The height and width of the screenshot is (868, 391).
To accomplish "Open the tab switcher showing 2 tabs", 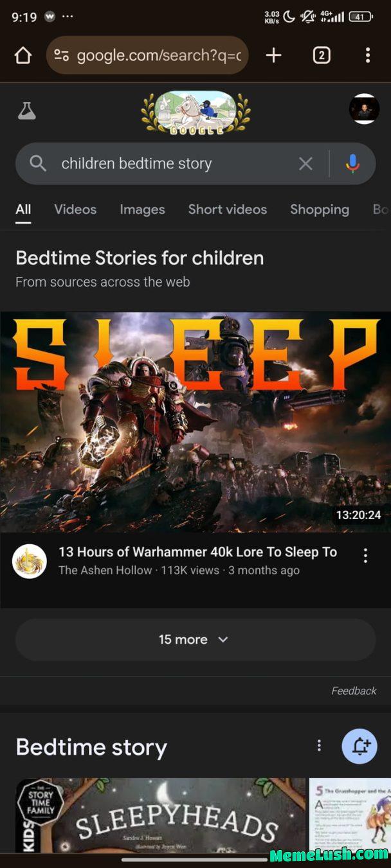I will pyautogui.click(x=322, y=55).
